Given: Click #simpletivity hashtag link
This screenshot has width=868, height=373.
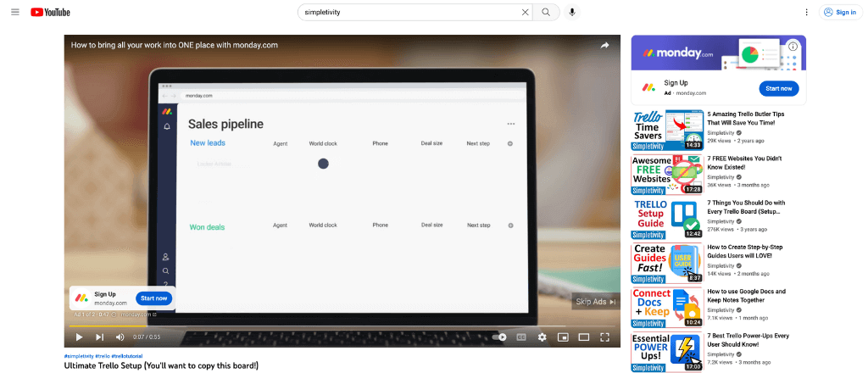Looking at the screenshot, I should 79,356.
